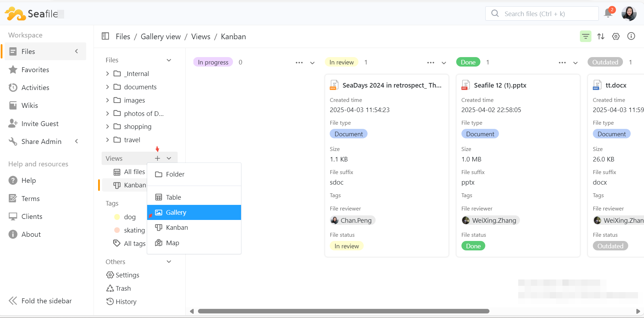This screenshot has height=318, width=644.
Task: Toggle side panel icon before Files breadcrumb
Action: pyautogui.click(x=105, y=36)
